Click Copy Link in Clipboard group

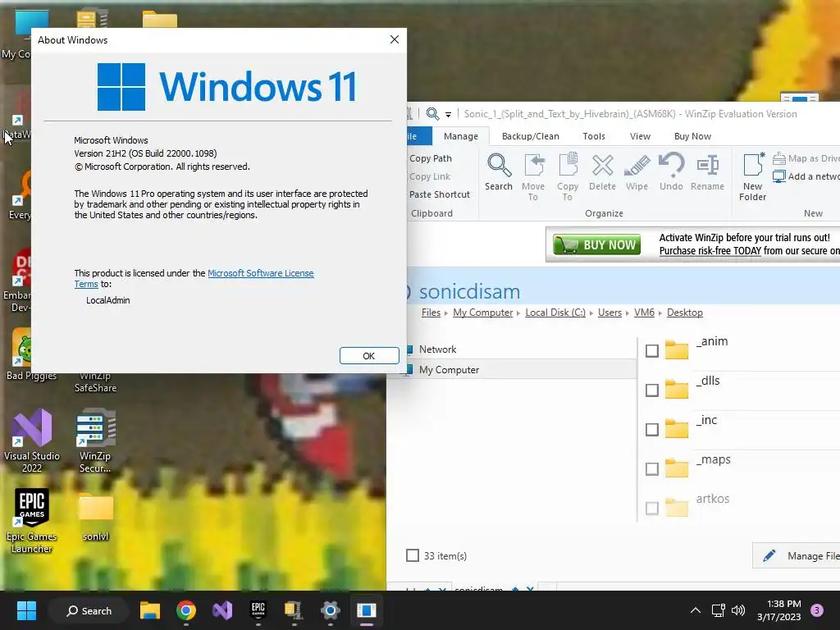(x=430, y=176)
